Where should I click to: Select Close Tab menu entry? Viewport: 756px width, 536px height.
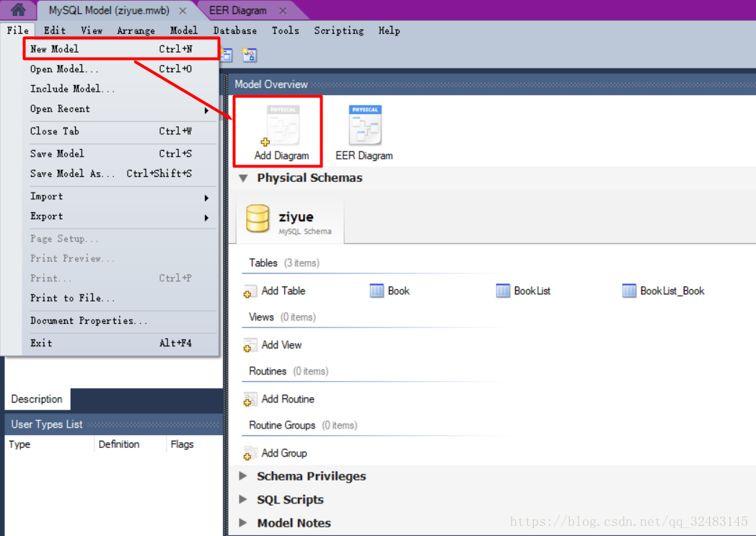(120, 131)
